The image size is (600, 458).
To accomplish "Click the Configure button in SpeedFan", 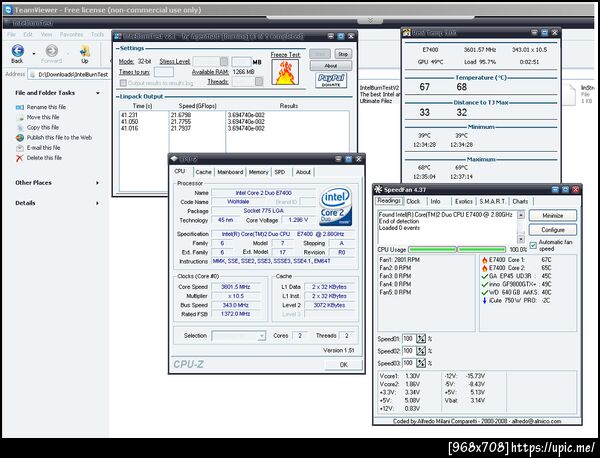I will pos(553,230).
